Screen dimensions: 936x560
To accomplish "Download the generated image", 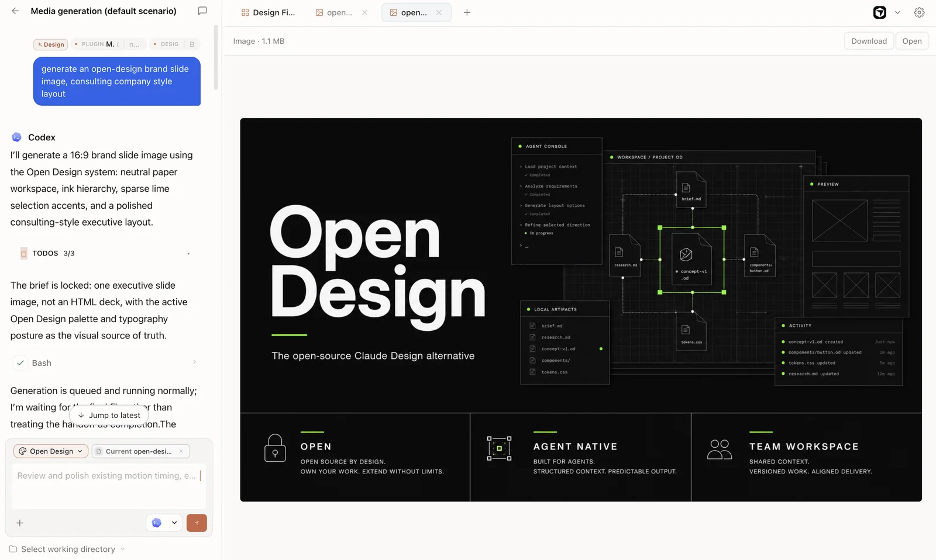I will pos(869,41).
